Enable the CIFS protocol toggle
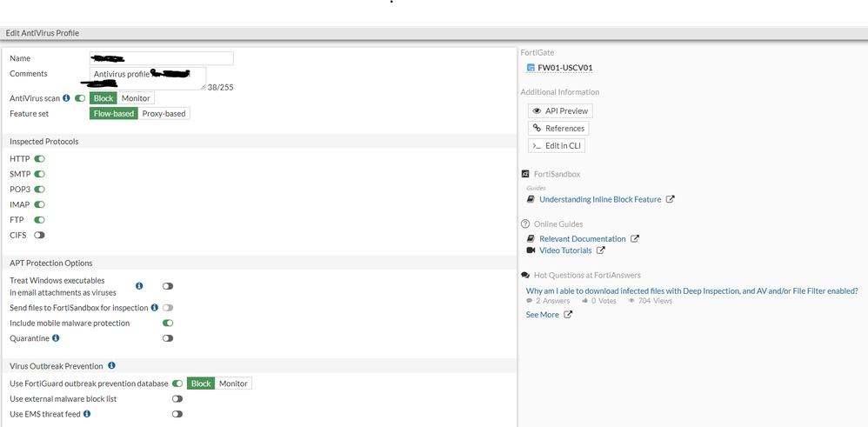 coord(39,235)
